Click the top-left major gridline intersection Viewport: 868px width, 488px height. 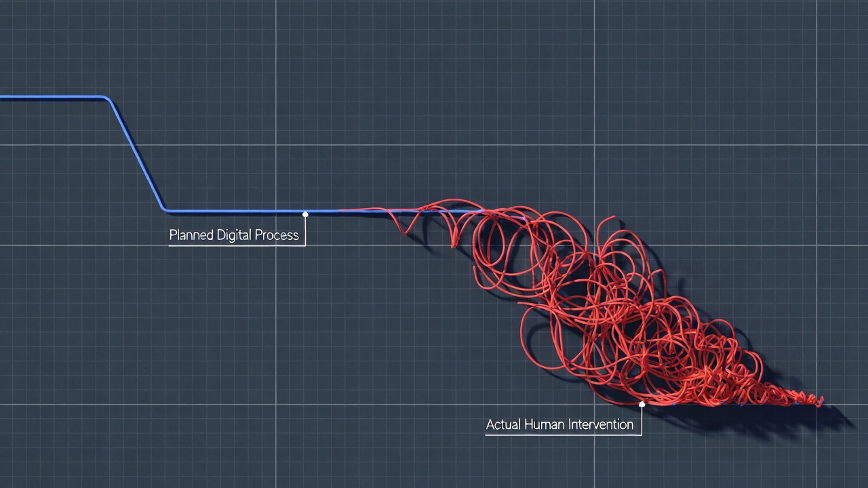(x=276, y=145)
